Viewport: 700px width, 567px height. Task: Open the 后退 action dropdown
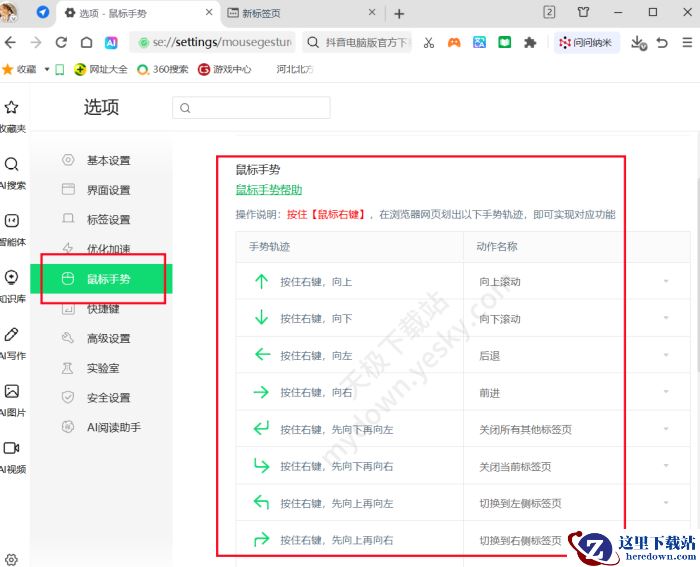(666, 355)
